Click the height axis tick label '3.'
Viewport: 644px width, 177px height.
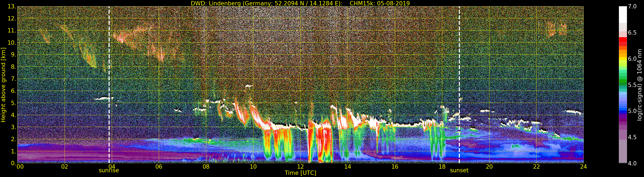pyautogui.click(x=14, y=127)
